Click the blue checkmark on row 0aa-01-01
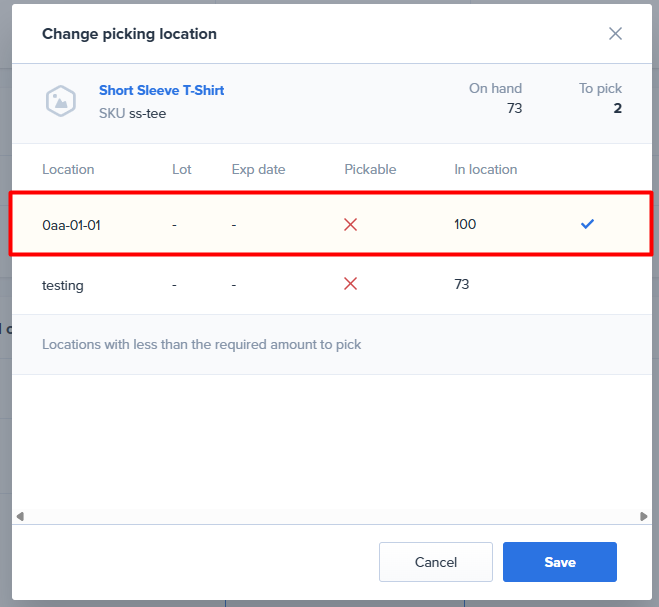Screen dimensions: 659x607 click(587, 224)
